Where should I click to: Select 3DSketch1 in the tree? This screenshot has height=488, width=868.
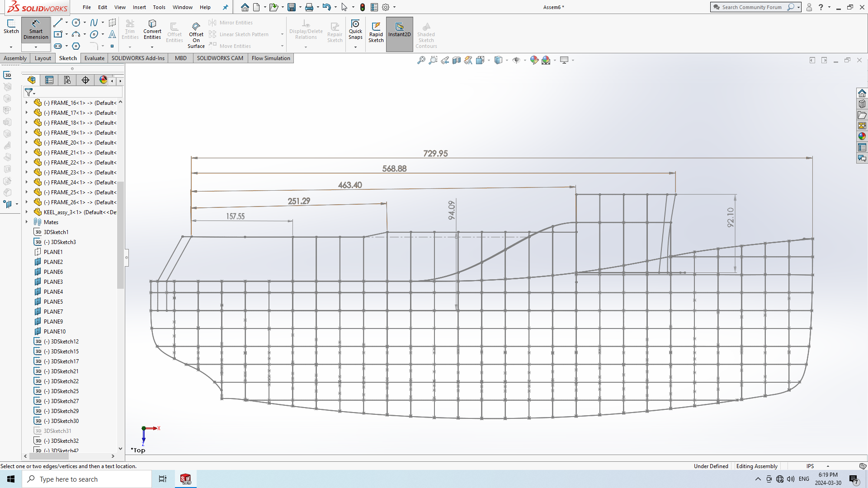tap(56, 232)
